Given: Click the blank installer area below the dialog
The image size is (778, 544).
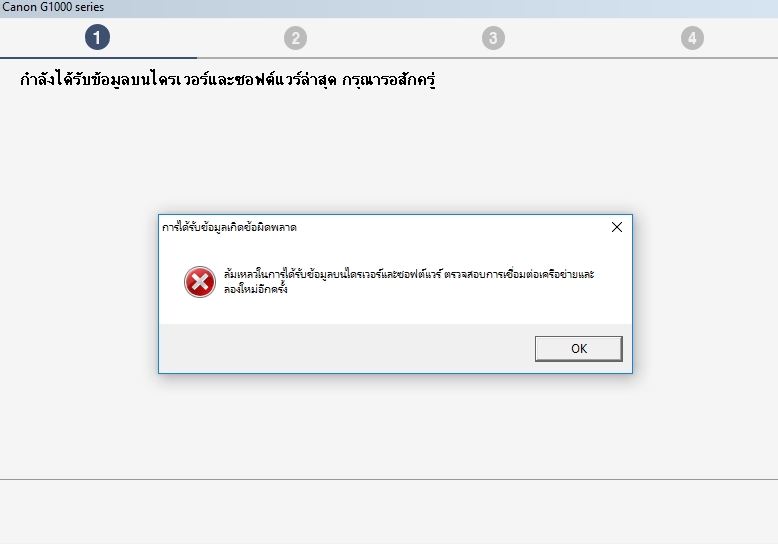Looking at the screenshot, I should pyautogui.click(x=389, y=426).
